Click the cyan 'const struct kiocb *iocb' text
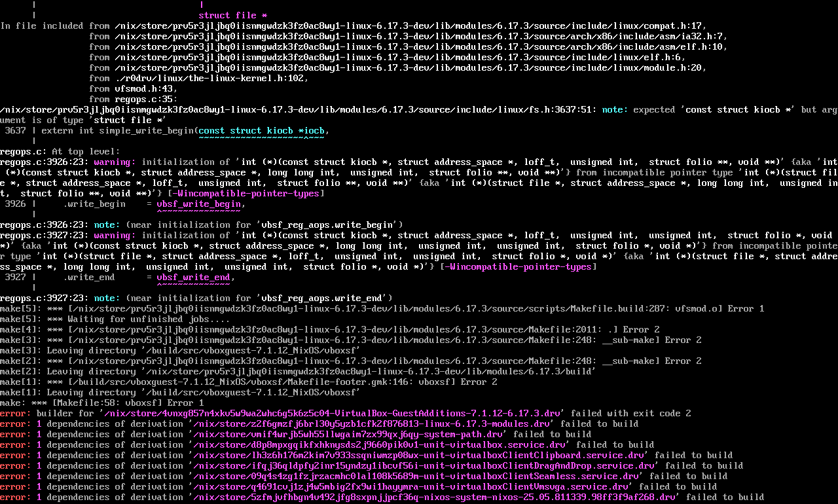The image size is (838, 504). pyautogui.click(x=261, y=130)
